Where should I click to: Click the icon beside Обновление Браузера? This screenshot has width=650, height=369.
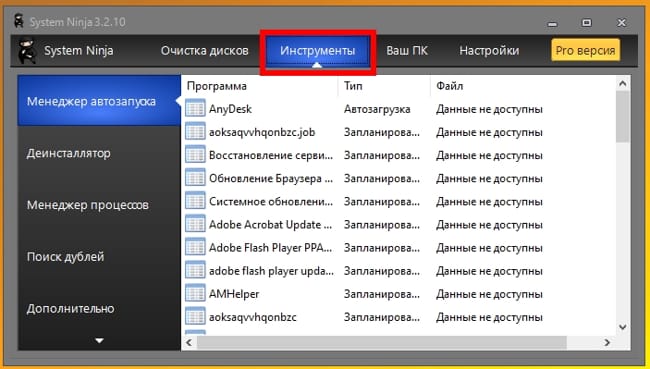[195, 178]
